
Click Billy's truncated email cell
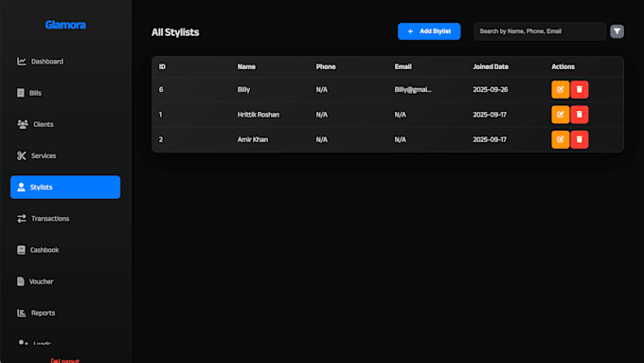click(413, 90)
